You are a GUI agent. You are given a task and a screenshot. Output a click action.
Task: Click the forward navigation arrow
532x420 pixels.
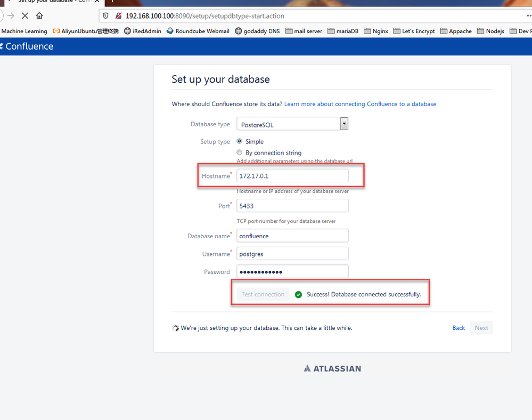click(x=11, y=15)
